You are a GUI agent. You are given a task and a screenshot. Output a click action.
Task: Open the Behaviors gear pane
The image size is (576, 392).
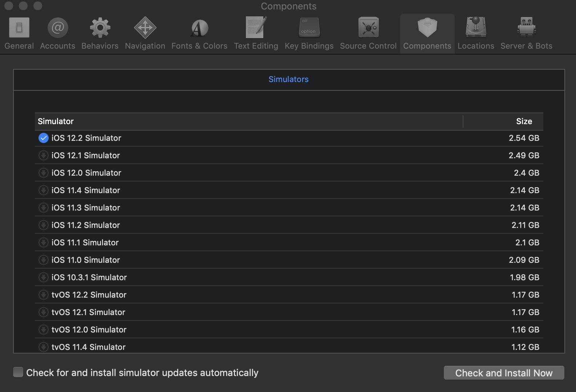100,33
